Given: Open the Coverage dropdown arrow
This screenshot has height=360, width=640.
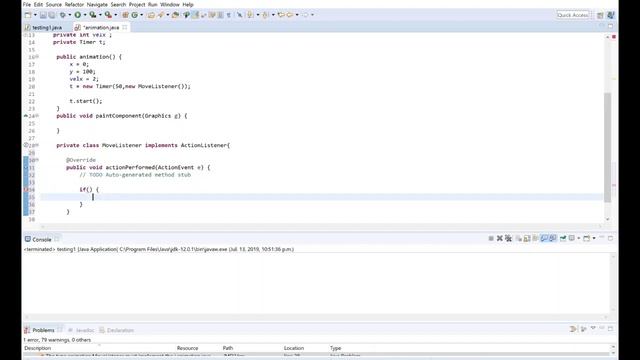Looking at the screenshot, I should click(x=100, y=15).
